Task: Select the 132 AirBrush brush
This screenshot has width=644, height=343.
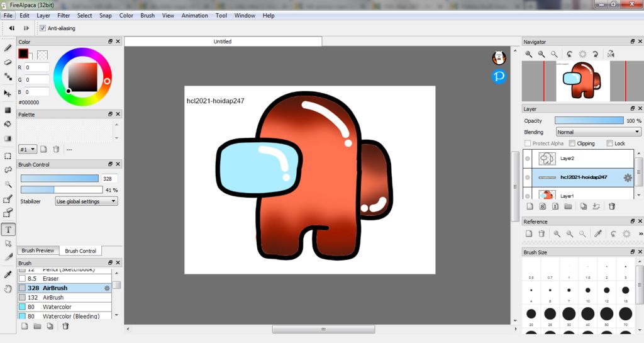Action: pos(65,298)
